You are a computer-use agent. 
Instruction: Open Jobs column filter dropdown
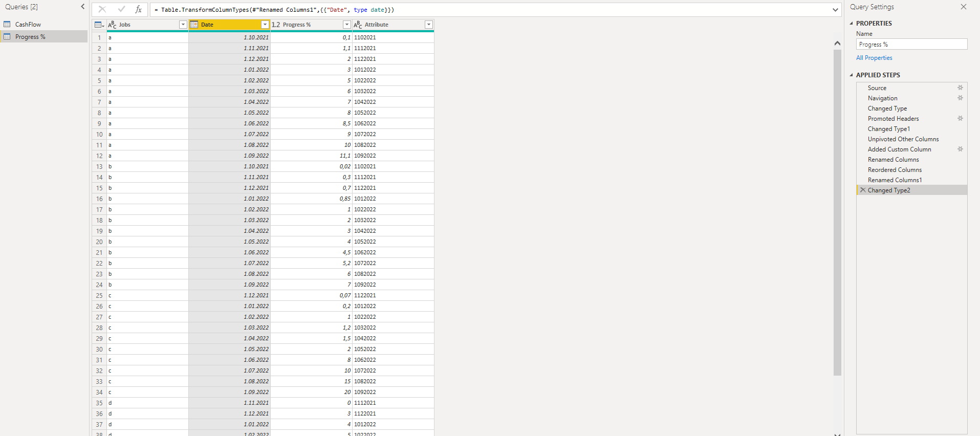(x=183, y=25)
